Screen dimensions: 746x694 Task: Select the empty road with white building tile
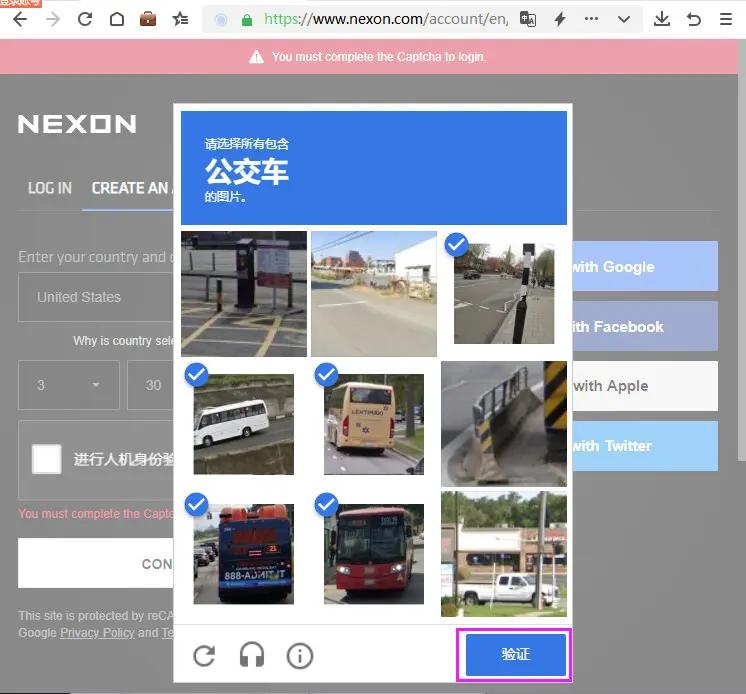point(373,293)
